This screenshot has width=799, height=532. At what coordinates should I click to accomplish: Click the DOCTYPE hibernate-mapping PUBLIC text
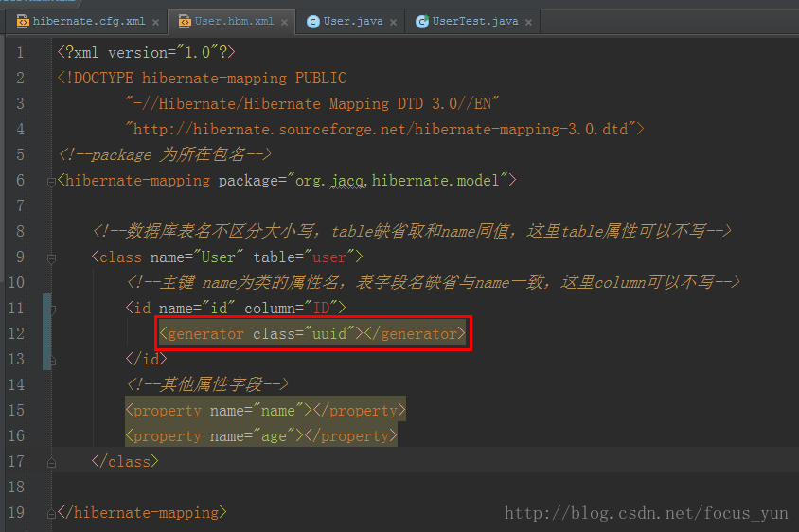[202, 78]
